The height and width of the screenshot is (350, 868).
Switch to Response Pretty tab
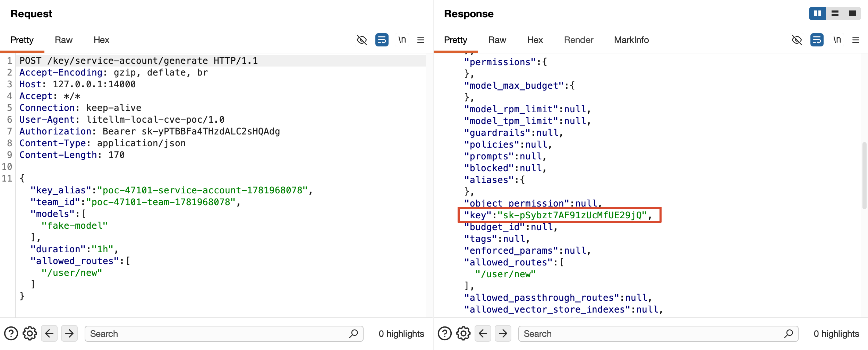pos(456,40)
